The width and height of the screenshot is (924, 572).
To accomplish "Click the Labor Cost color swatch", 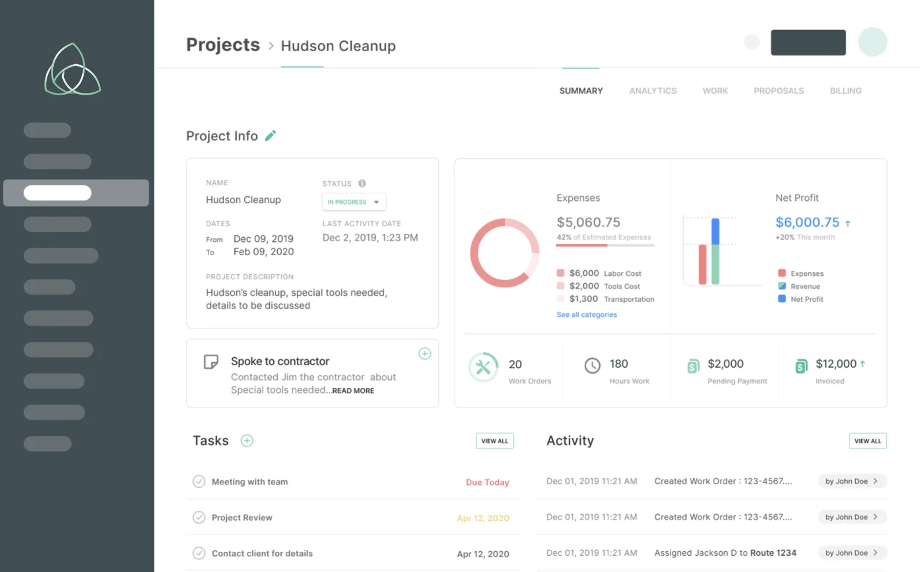I will point(560,273).
